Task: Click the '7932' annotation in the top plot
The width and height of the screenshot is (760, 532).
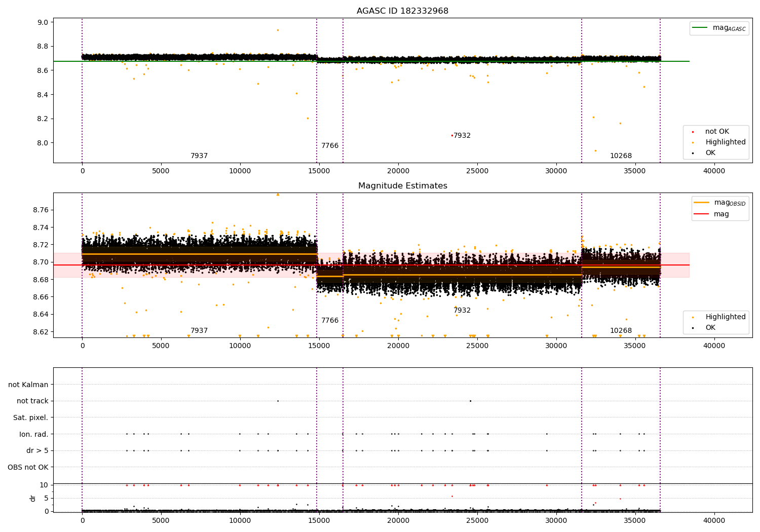Action: pos(462,136)
